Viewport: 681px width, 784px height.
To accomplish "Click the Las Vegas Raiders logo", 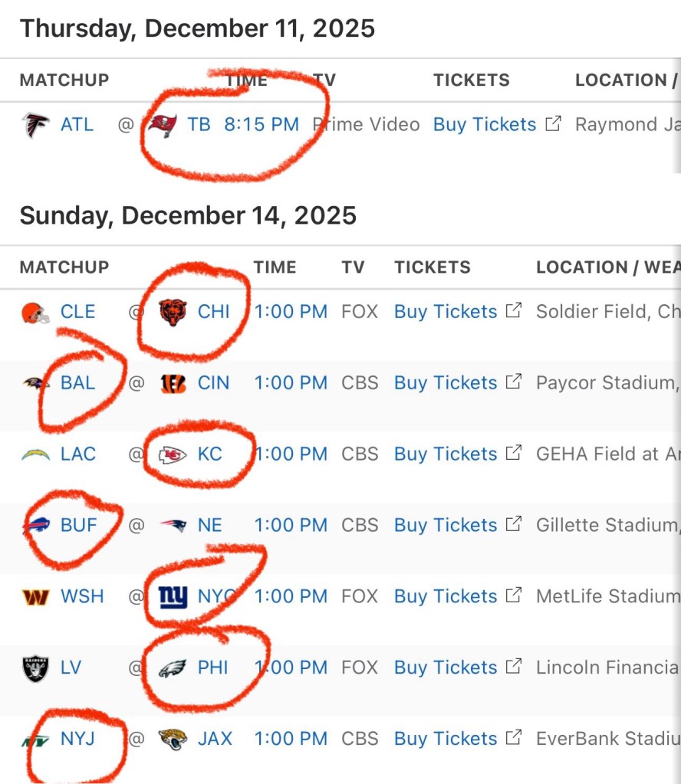I will point(35,668).
